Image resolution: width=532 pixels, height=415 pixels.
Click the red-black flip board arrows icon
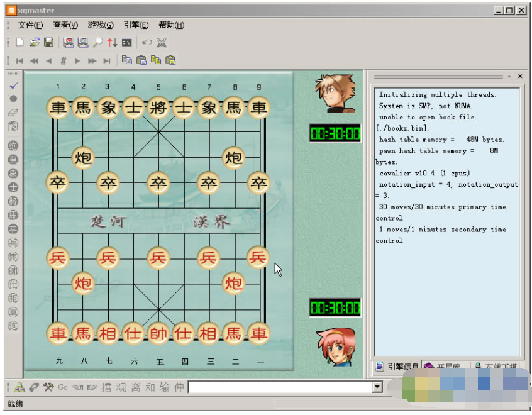(112, 42)
